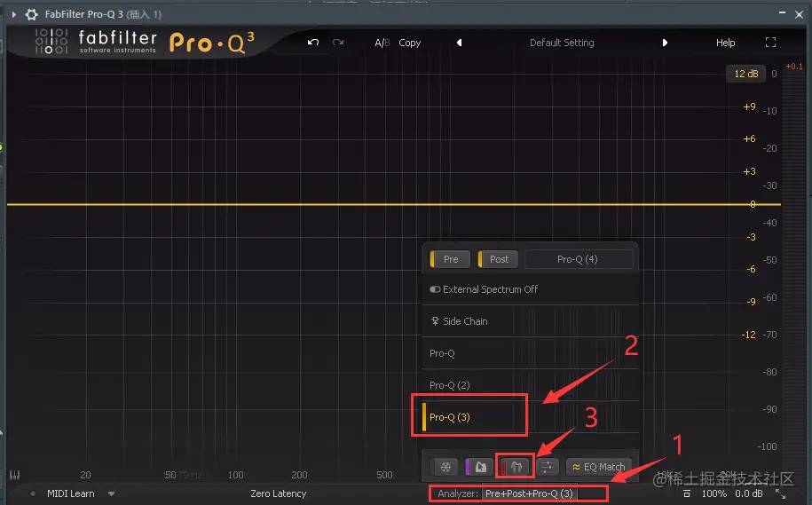Open the Help menu

[725, 43]
